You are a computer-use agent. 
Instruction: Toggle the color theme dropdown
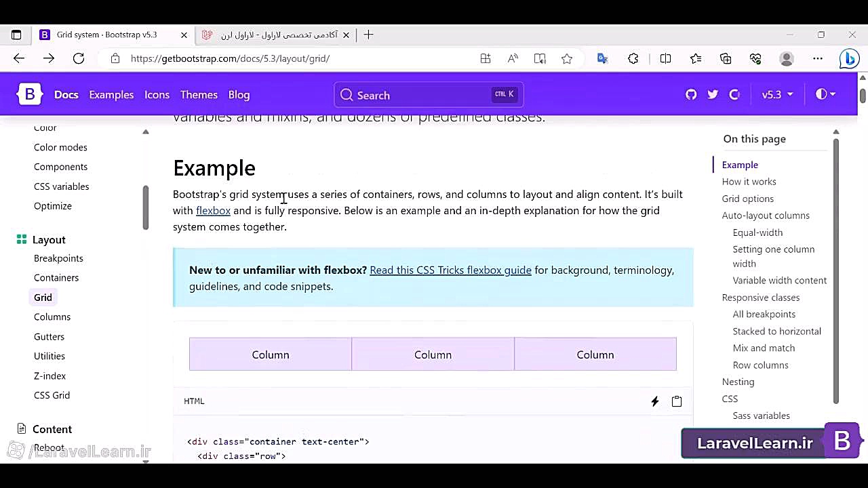click(x=825, y=95)
